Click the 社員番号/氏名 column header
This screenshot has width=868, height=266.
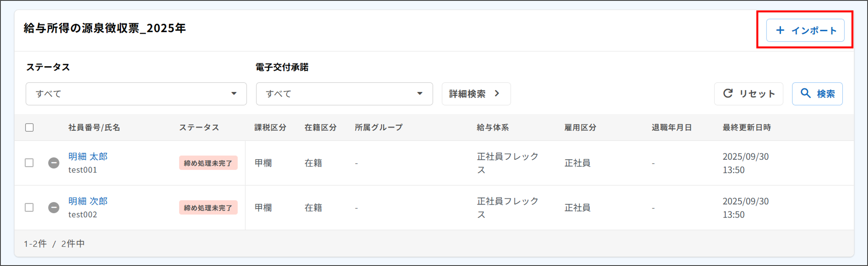[93, 128]
